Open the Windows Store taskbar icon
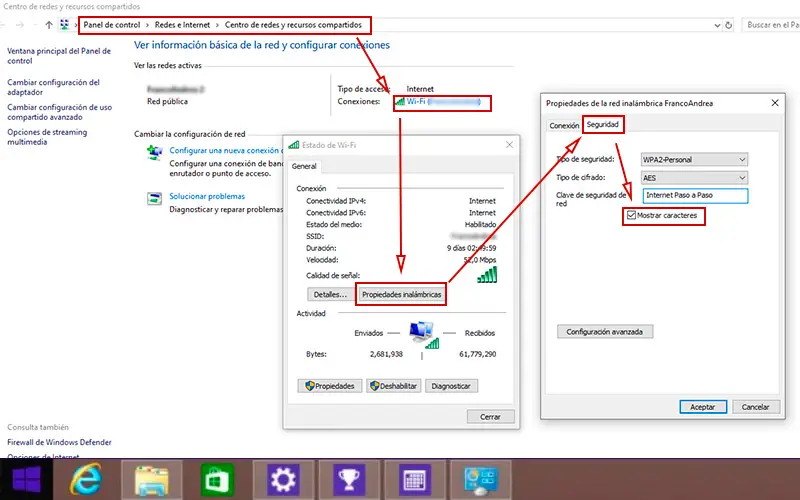 tap(217, 480)
